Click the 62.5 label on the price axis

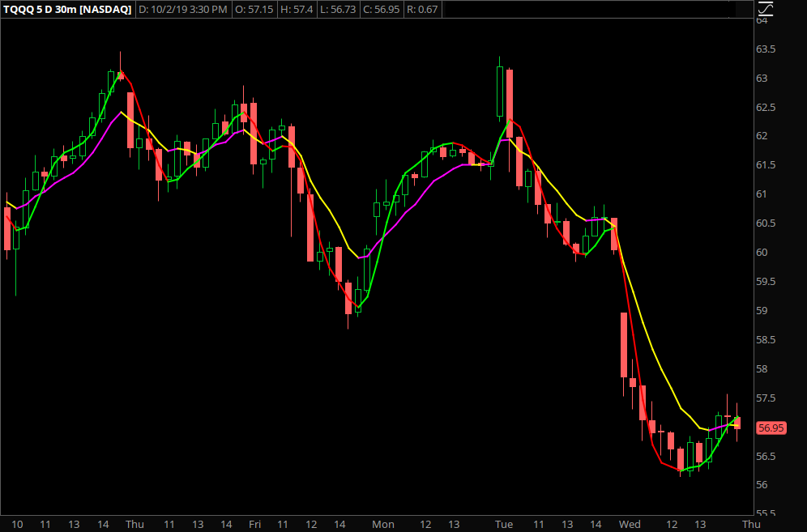point(766,108)
